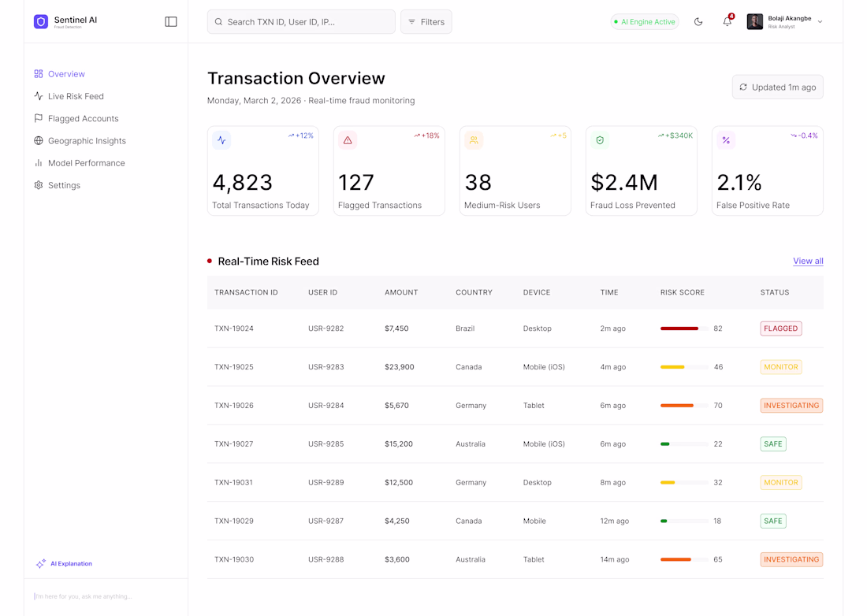Image resolution: width=867 pixels, height=616 pixels.
Task: Click the AI Engine Active status badge
Action: click(645, 22)
